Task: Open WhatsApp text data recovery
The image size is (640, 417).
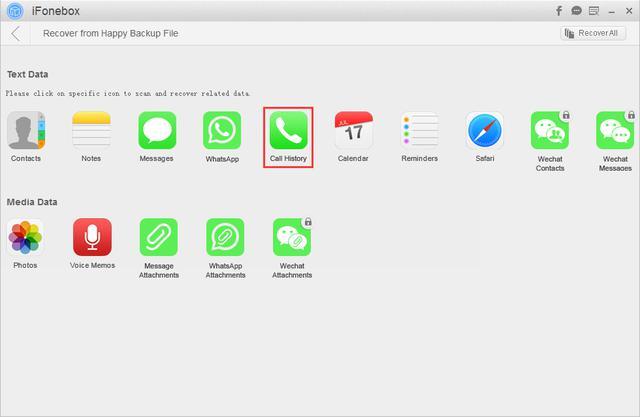Action: tap(222, 130)
